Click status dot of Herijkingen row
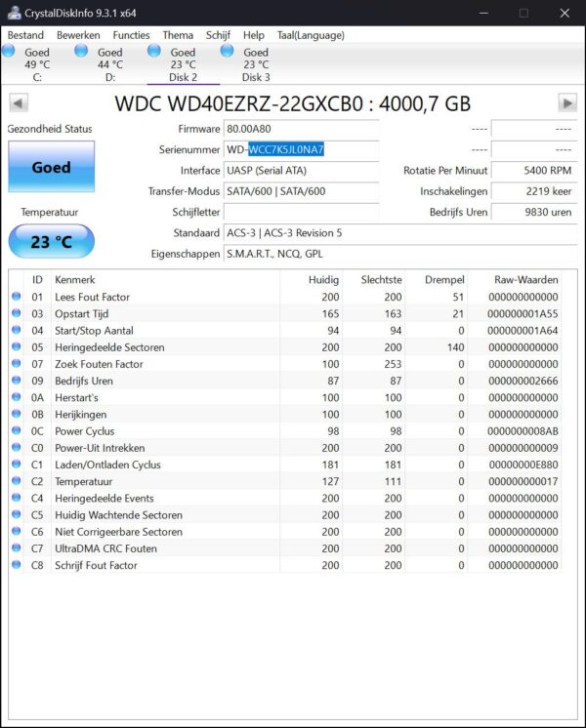Screen dimensions: 586x728 17,414
